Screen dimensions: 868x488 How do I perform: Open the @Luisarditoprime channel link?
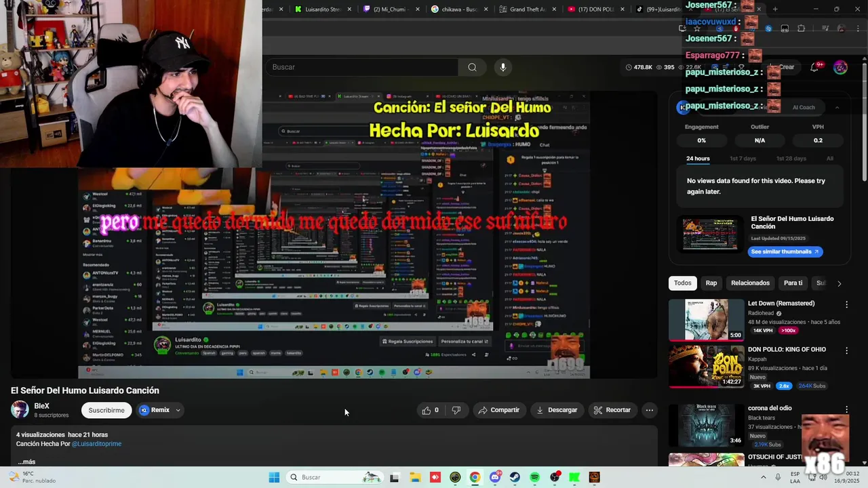coord(96,444)
